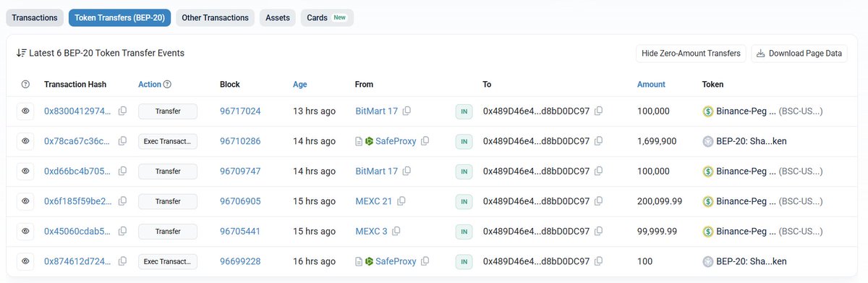Open transaction 0xd66bc4b705 link
868x283 pixels.
point(78,172)
